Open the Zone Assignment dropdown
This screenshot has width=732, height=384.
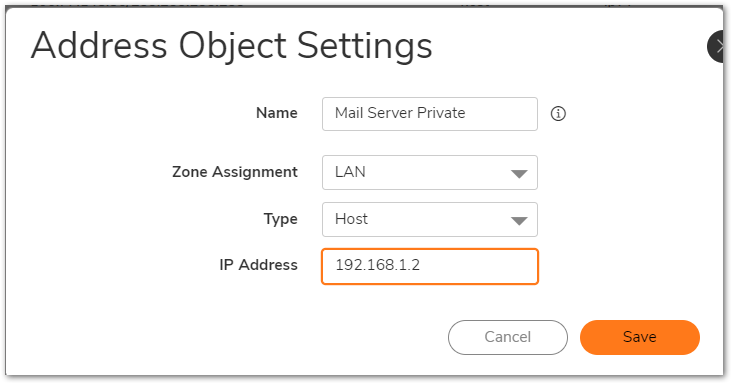click(429, 173)
